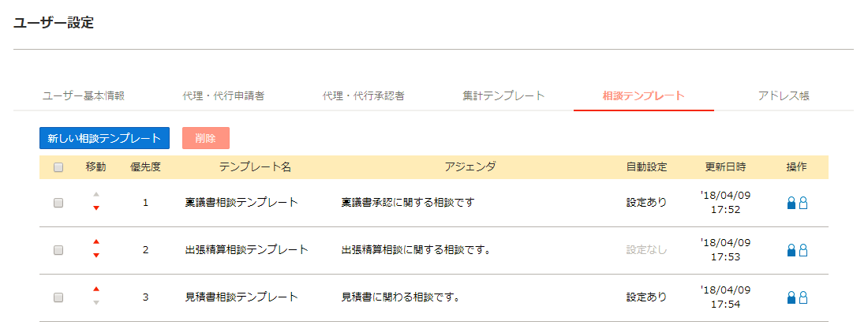This screenshot has width=868, height=329.
Task: Click outlined person icon for 稟議書相談テンプレート
Action: (x=803, y=204)
